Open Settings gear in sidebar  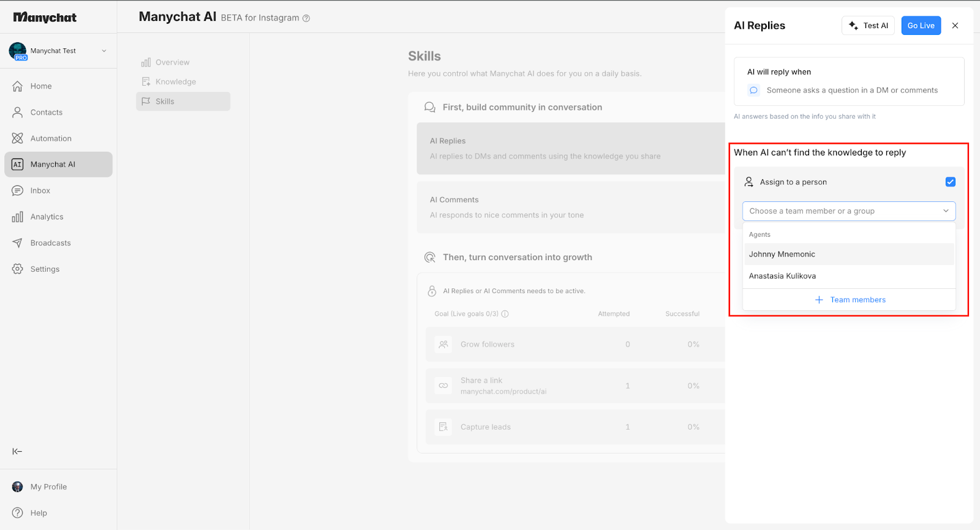click(x=18, y=269)
